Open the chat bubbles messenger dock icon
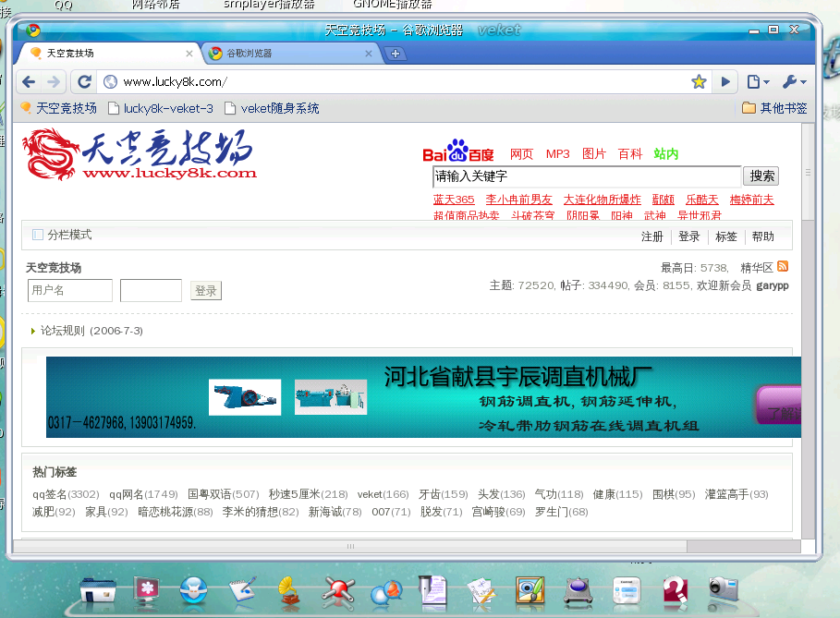The height and width of the screenshot is (618, 840). pos(386,592)
